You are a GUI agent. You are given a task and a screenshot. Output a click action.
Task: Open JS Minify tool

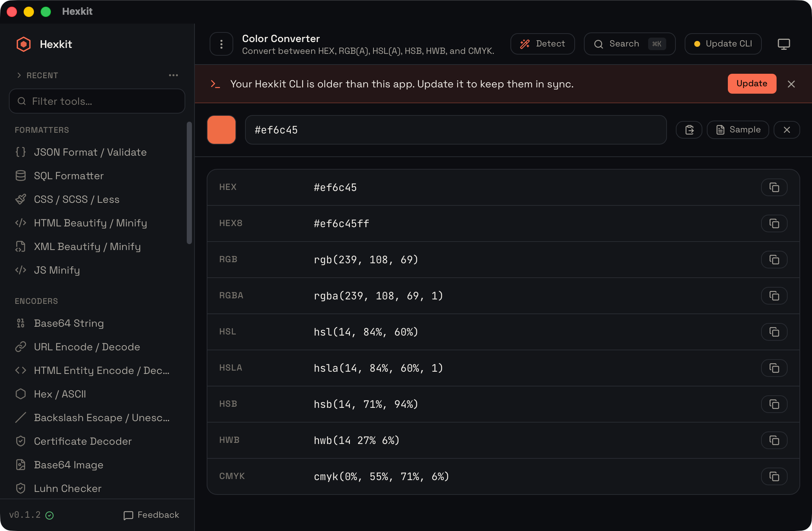click(x=97, y=270)
